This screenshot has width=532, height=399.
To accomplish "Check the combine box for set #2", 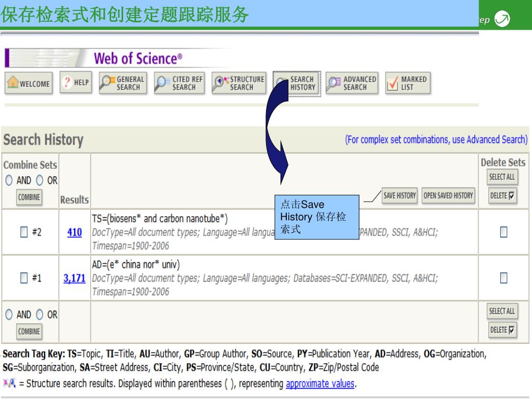I will click(x=24, y=232).
